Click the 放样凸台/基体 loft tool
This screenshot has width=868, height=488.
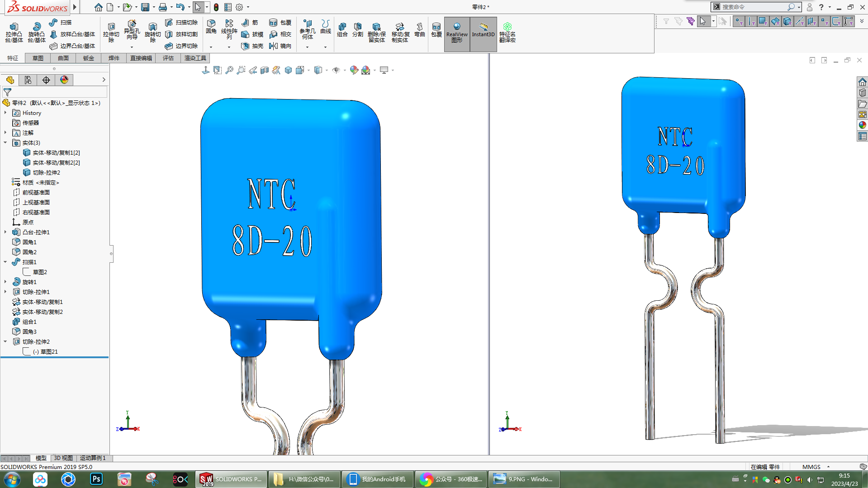point(72,34)
